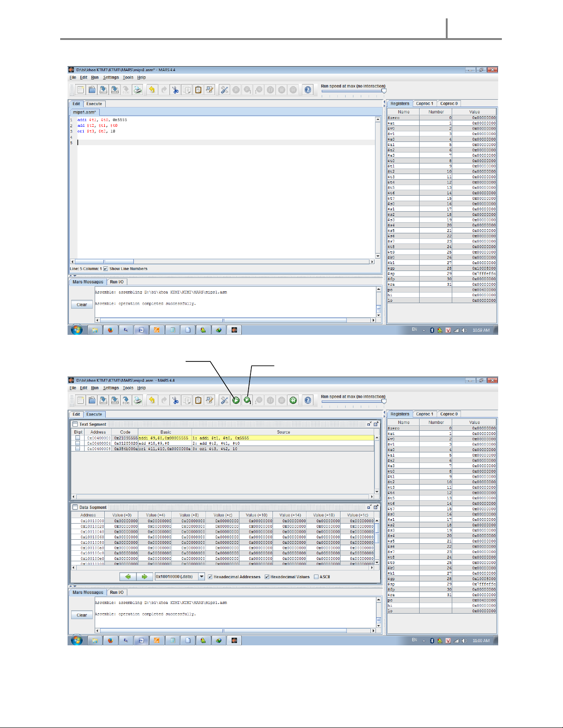Enable the ASCII display checkbox
Viewport: 563px width, 728px height.
point(316,577)
